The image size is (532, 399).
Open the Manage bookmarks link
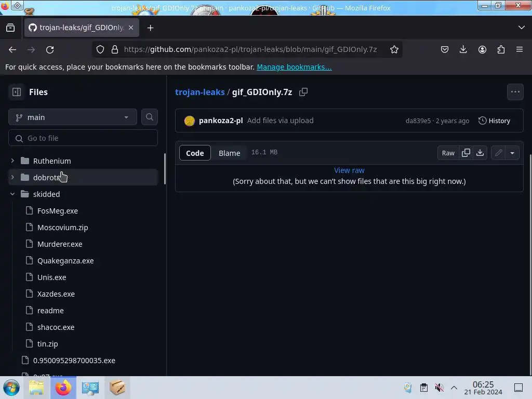[x=294, y=67]
